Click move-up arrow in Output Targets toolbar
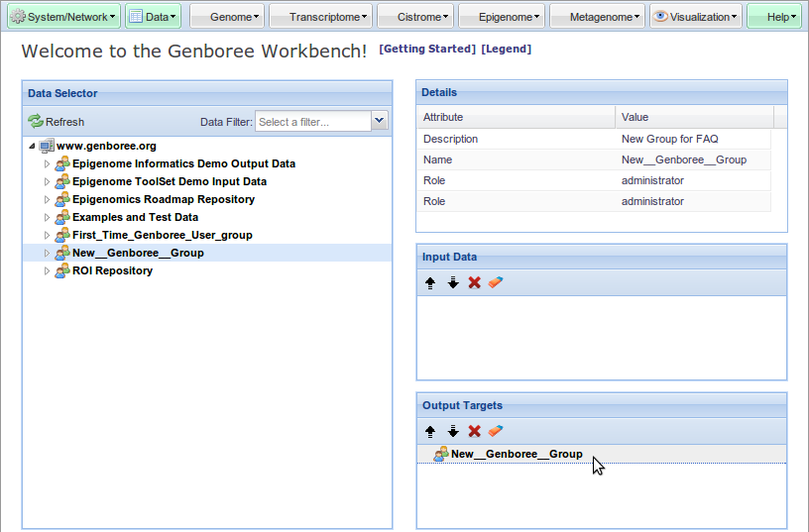Image resolution: width=809 pixels, height=532 pixels. [x=430, y=431]
